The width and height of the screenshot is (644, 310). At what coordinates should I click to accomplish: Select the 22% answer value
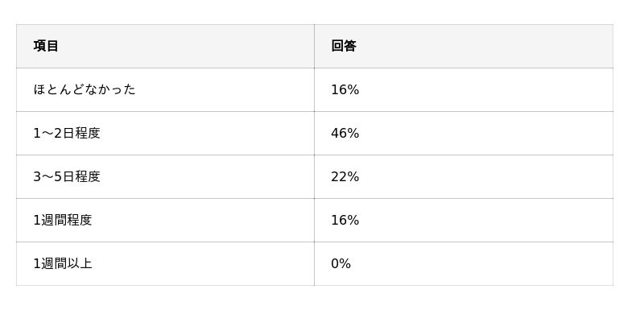point(345,176)
